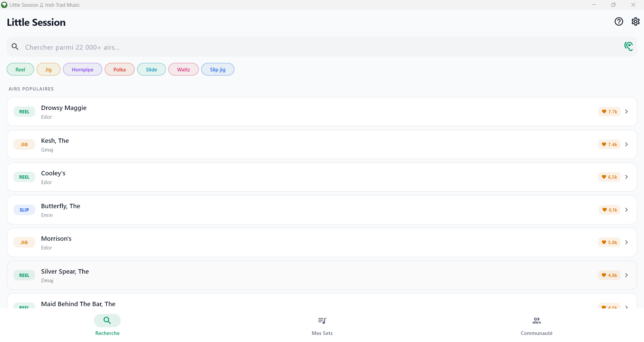Expand Drowsy Maggie using its chevron

click(626, 112)
